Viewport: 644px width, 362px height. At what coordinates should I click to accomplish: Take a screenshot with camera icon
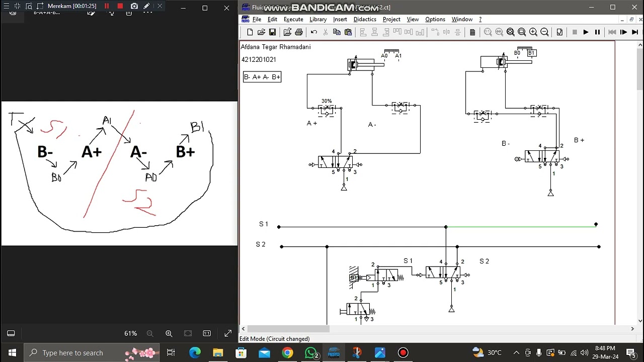tap(134, 6)
